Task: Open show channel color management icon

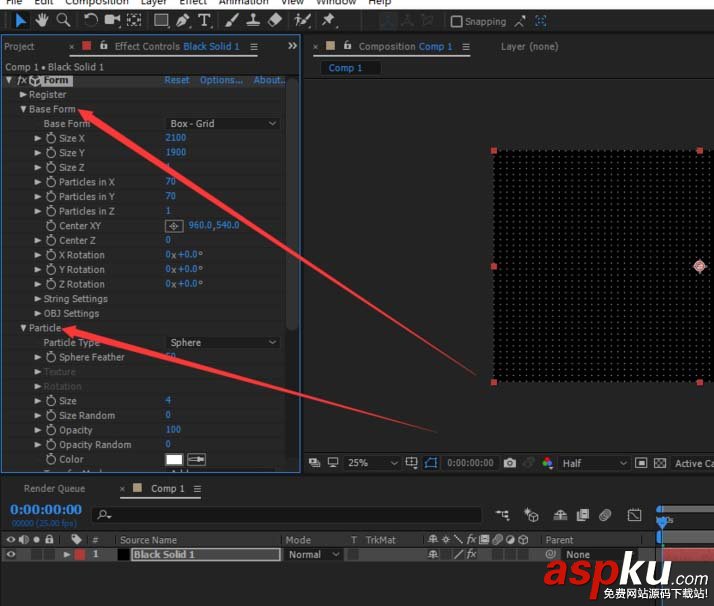Action: 547,463
